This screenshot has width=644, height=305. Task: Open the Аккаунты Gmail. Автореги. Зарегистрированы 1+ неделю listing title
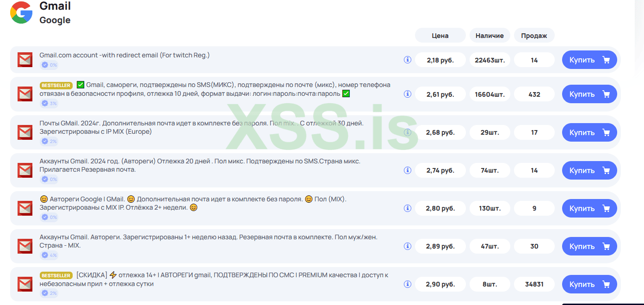point(209,241)
